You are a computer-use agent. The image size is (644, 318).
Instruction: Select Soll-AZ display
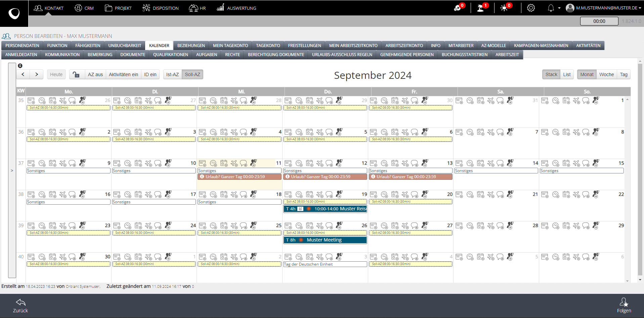(x=192, y=74)
